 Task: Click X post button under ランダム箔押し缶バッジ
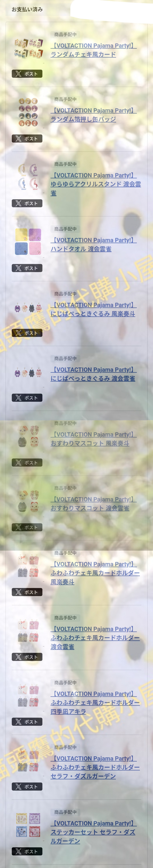[27, 138]
